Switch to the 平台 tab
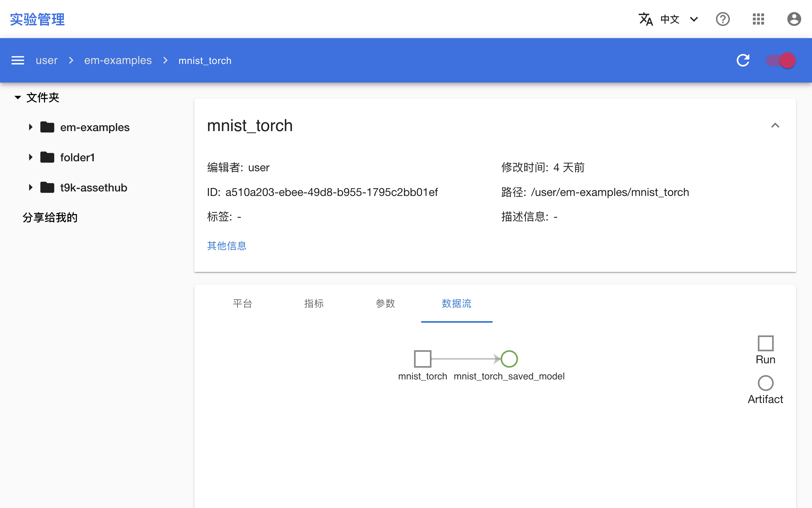 pyautogui.click(x=243, y=303)
